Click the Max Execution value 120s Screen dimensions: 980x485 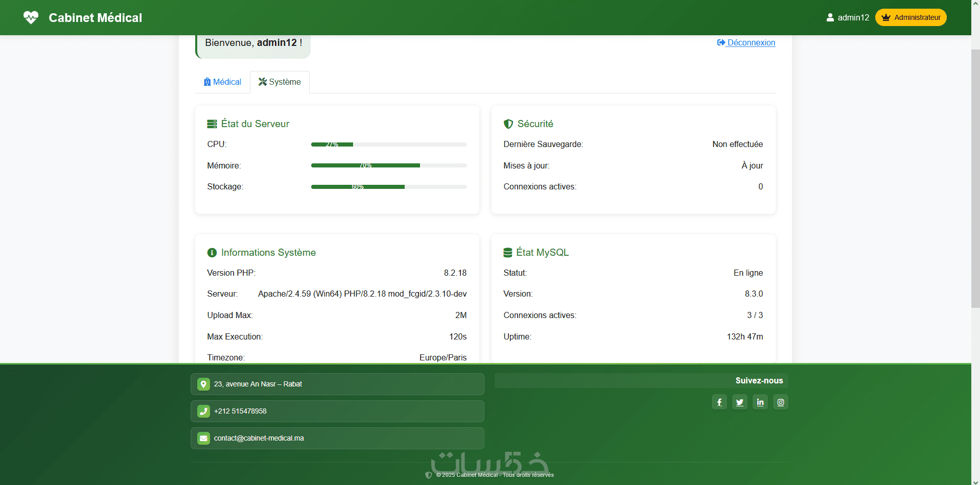coord(458,337)
